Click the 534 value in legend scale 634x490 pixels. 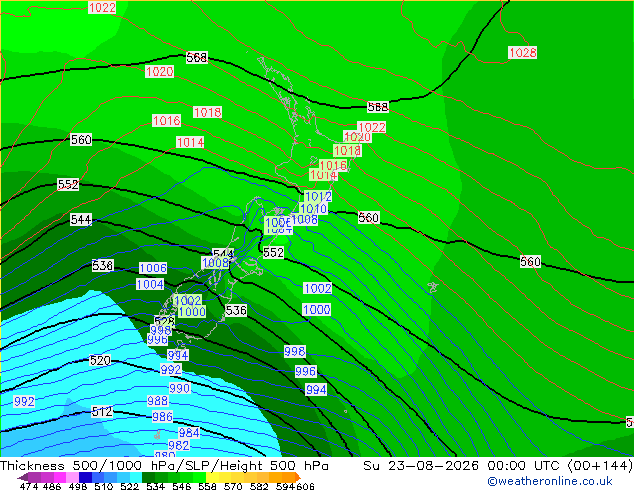click(155, 486)
